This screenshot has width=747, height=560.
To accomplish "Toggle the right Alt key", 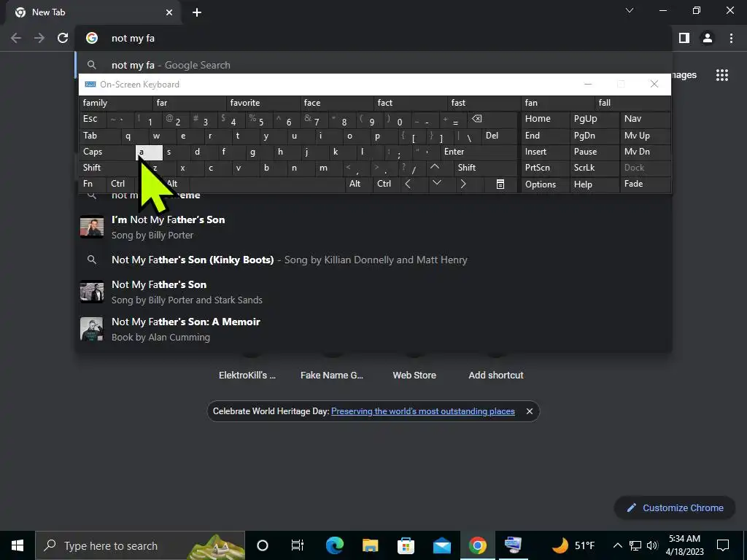I will click(357, 184).
